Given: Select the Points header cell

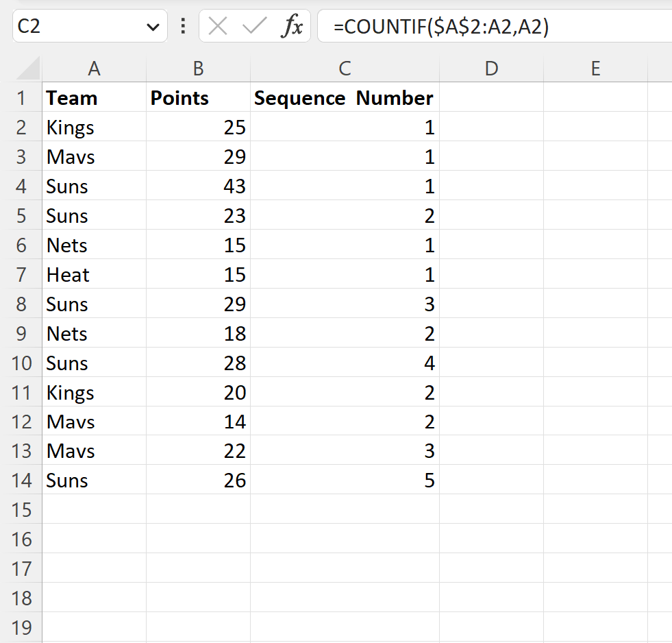Looking at the screenshot, I should [198, 97].
